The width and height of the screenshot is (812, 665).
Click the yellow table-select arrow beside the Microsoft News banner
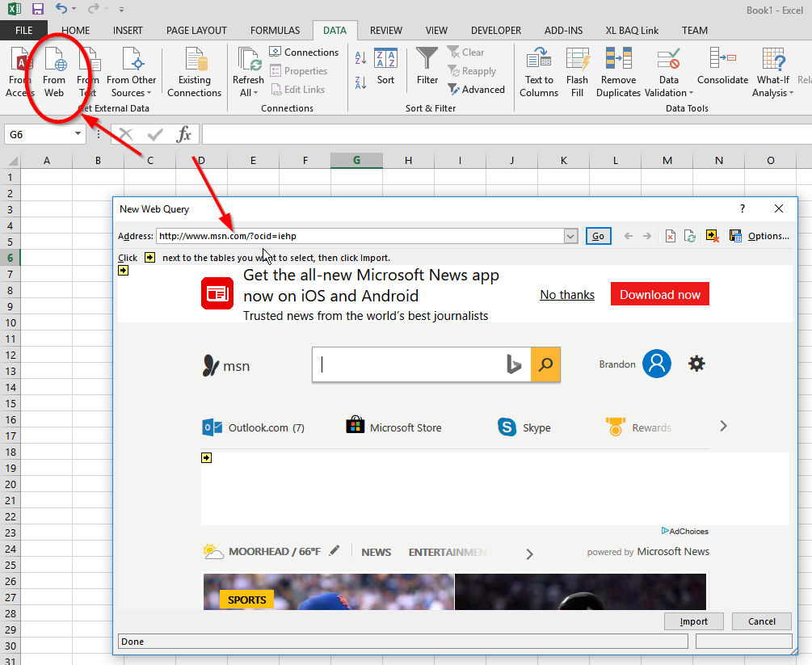coord(124,271)
